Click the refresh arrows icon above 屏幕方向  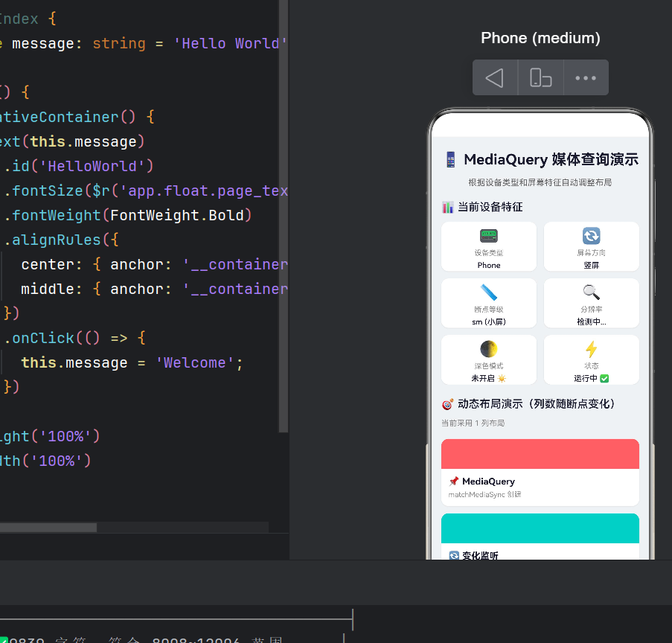(592, 236)
